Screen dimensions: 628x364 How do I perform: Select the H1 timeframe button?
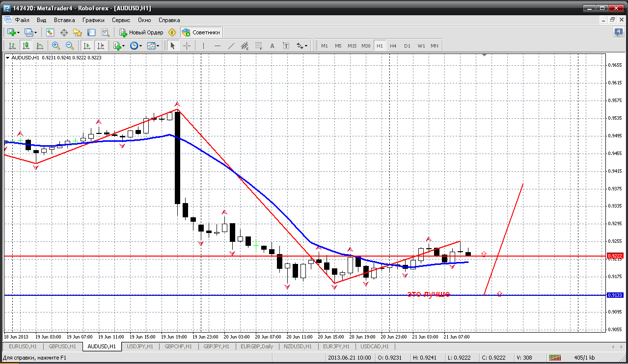point(380,46)
